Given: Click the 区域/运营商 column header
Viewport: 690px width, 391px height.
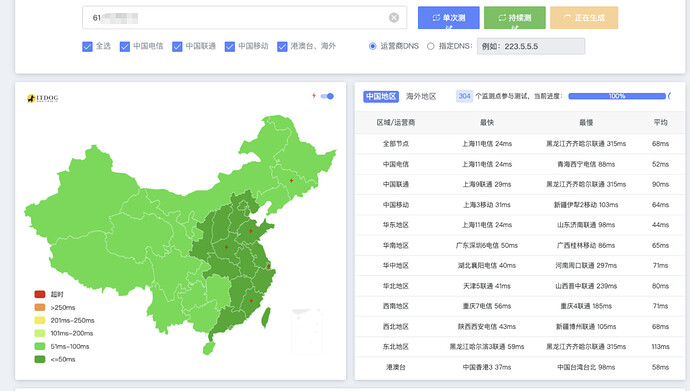Looking at the screenshot, I should [x=396, y=123].
